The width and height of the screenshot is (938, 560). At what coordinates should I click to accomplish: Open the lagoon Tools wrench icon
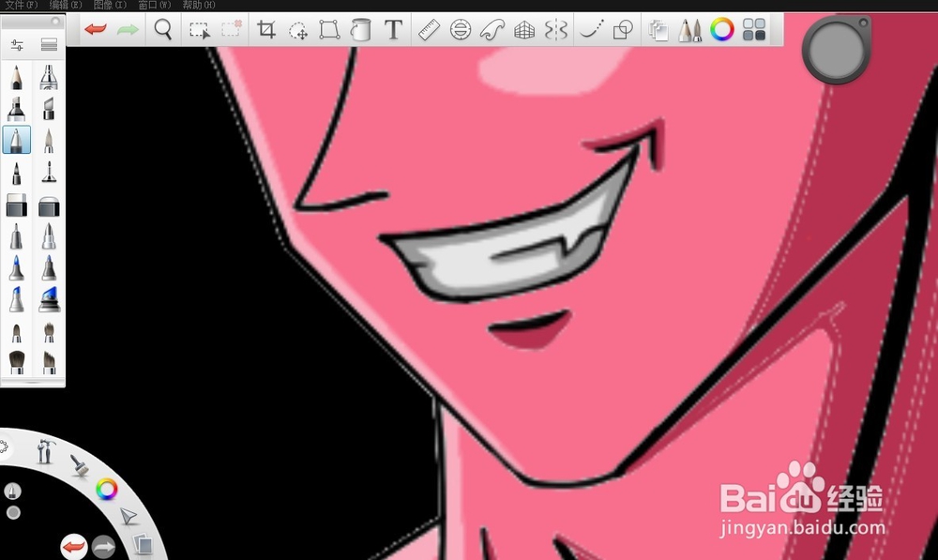45,452
